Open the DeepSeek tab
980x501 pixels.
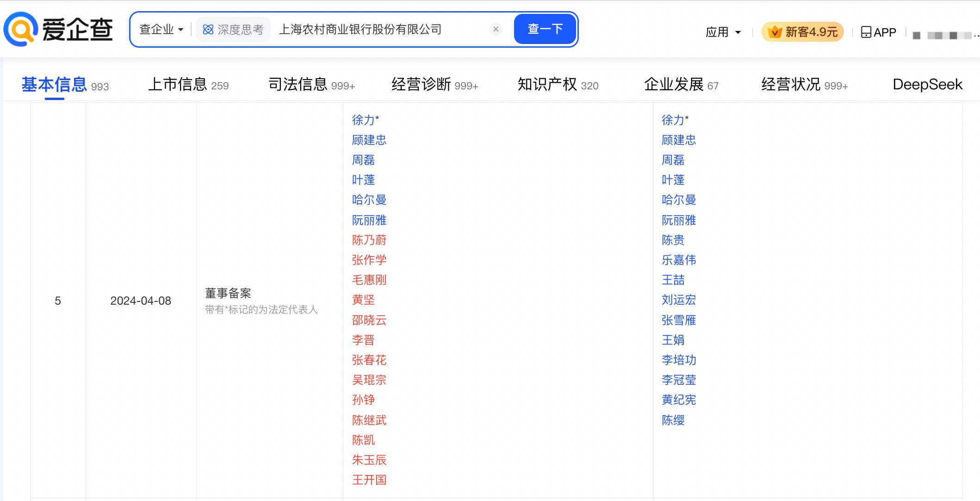pos(927,84)
